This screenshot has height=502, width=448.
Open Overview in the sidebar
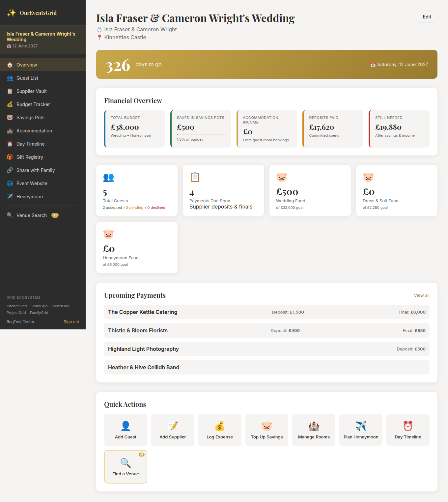point(43,65)
